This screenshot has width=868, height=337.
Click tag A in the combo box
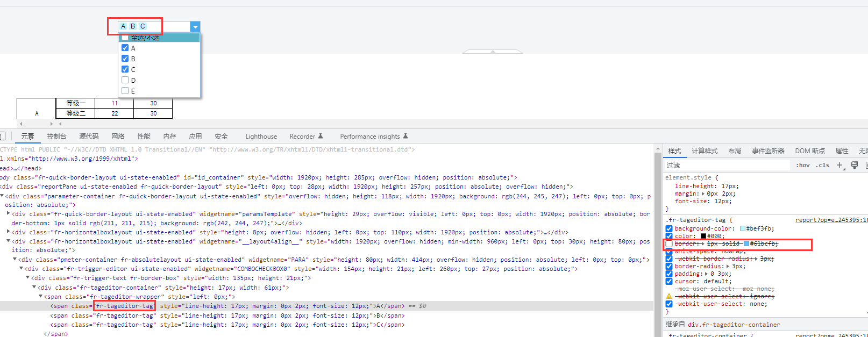click(x=123, y=26)
